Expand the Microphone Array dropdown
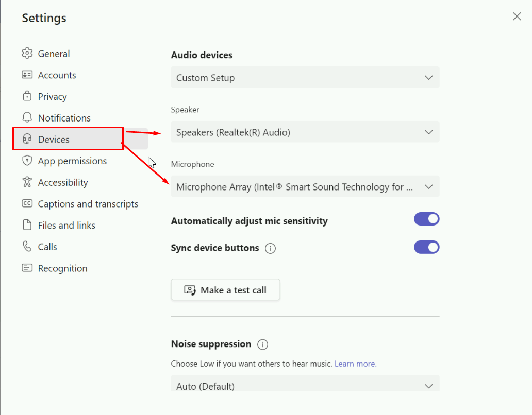The height and width of the screenshot is (415, 532). 305,187
